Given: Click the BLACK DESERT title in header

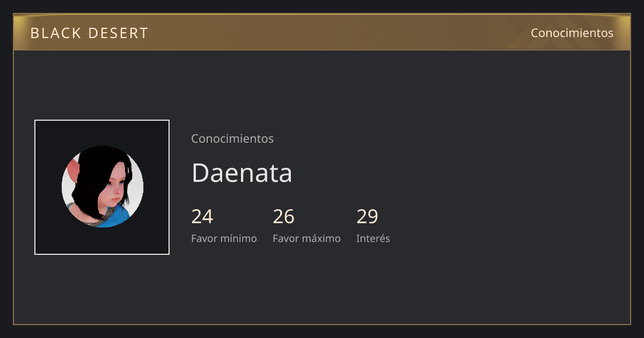Looking at the screenshot, I should (89, 33).
